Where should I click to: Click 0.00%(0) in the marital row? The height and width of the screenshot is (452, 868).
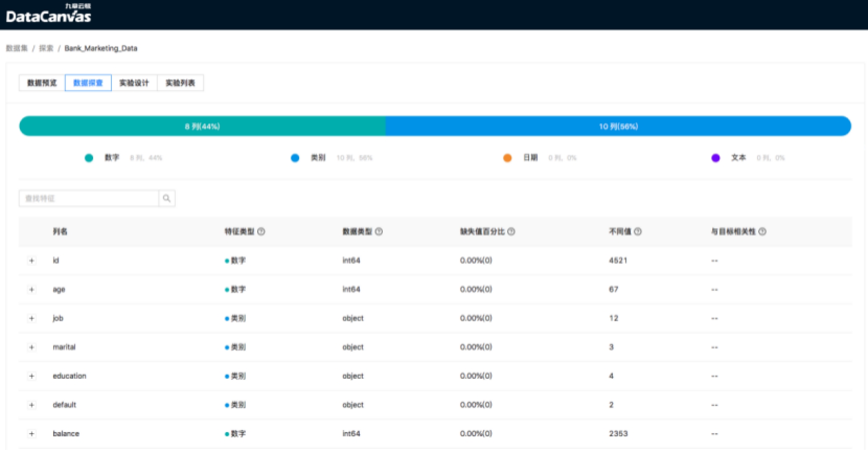[476, 347]
